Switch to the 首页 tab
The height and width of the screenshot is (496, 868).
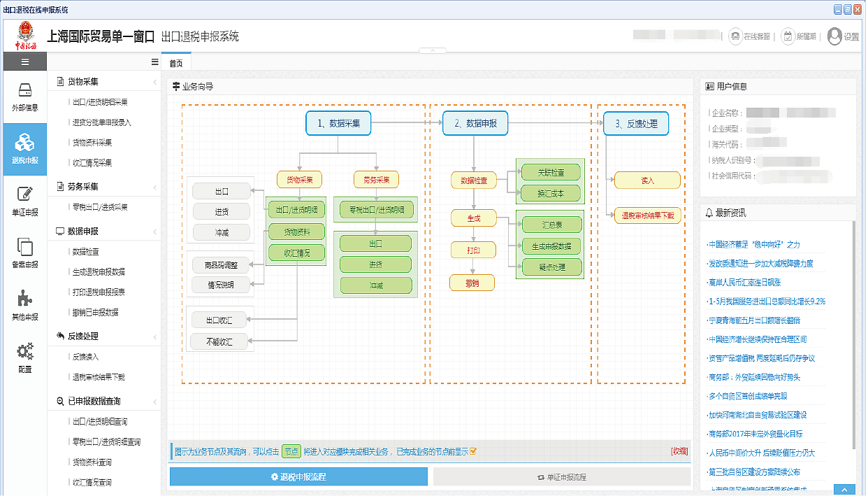175,64
